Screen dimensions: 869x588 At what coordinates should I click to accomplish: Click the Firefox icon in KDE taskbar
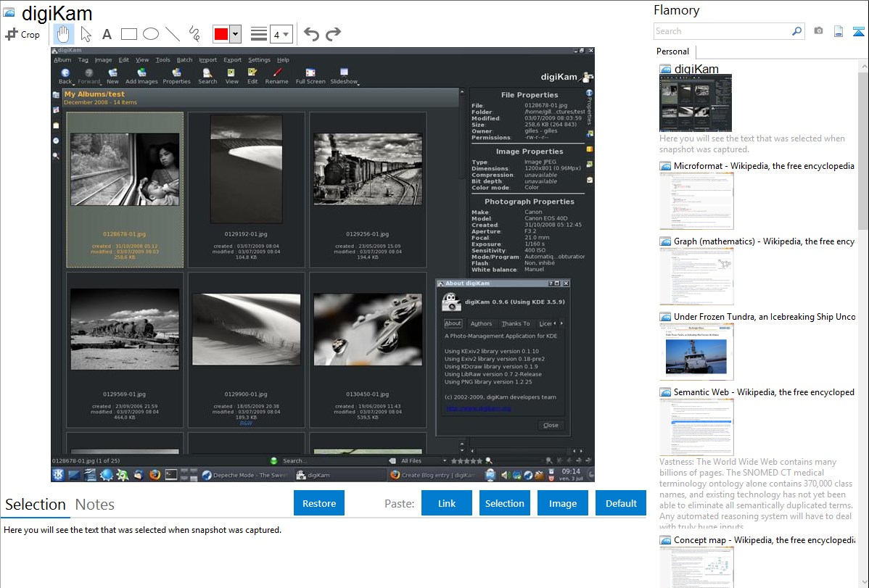155,475
